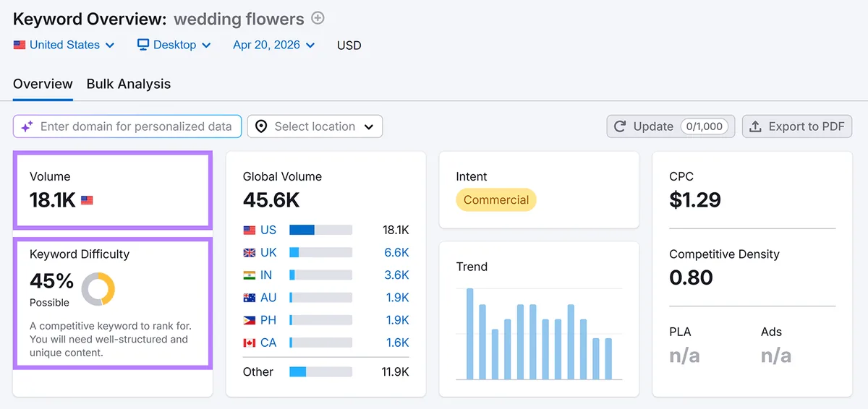Click the IN 3.6K volume value
The image size is (868, 409).
tap(396, 275)
